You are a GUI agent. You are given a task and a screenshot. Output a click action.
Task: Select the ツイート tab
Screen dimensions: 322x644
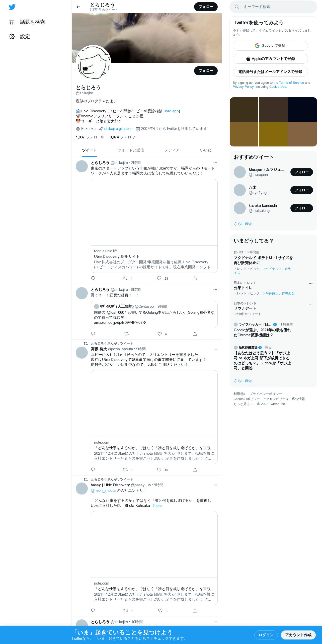pyautogui.click(x=89, y=150)
